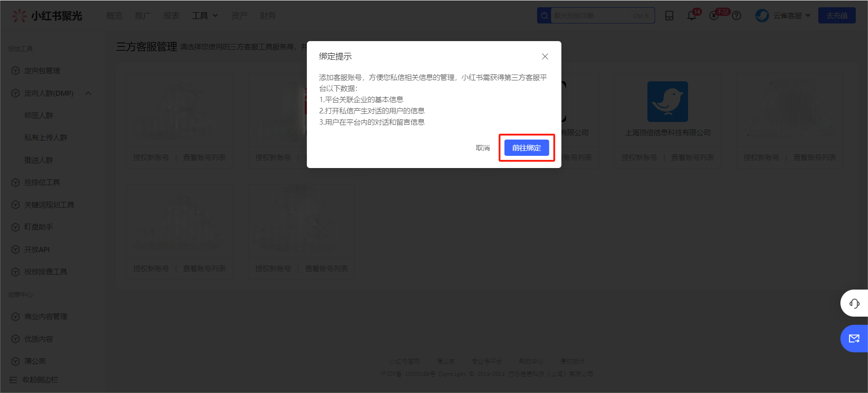Click the 抢排位工具 sidebar icon
The height and width of the screenshot is (393, 868).
tap(15, 182)
